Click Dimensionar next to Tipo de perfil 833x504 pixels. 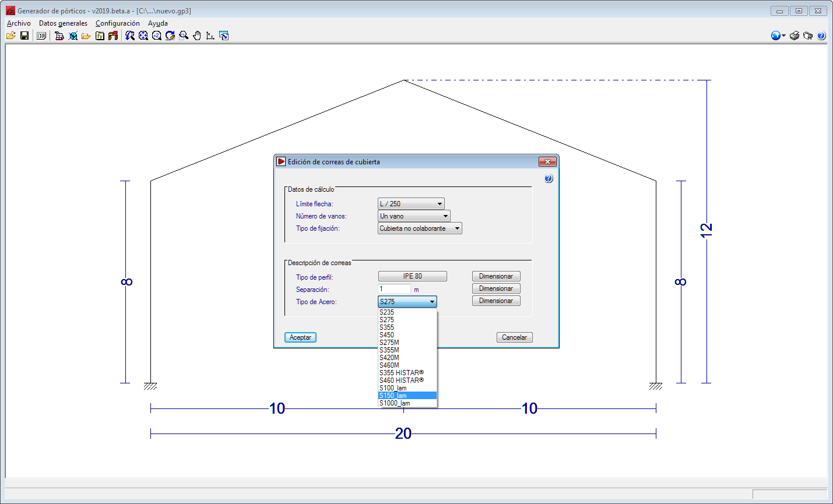[x=496, y=276]
